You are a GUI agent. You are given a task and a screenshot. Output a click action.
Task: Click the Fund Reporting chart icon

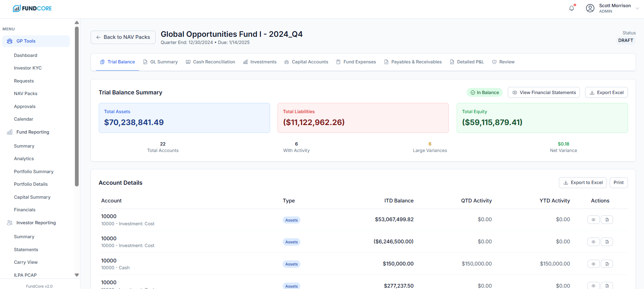10,132
